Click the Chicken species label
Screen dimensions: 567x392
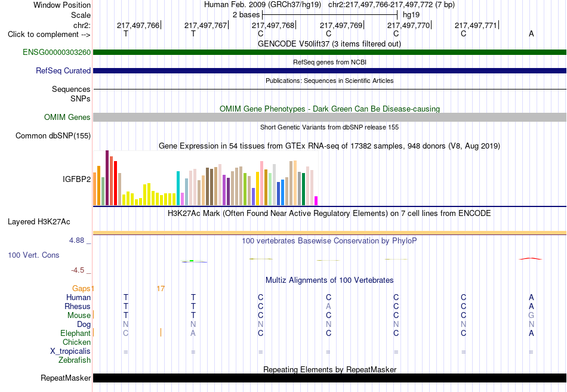pyautogui.click(x=76, y=342)
